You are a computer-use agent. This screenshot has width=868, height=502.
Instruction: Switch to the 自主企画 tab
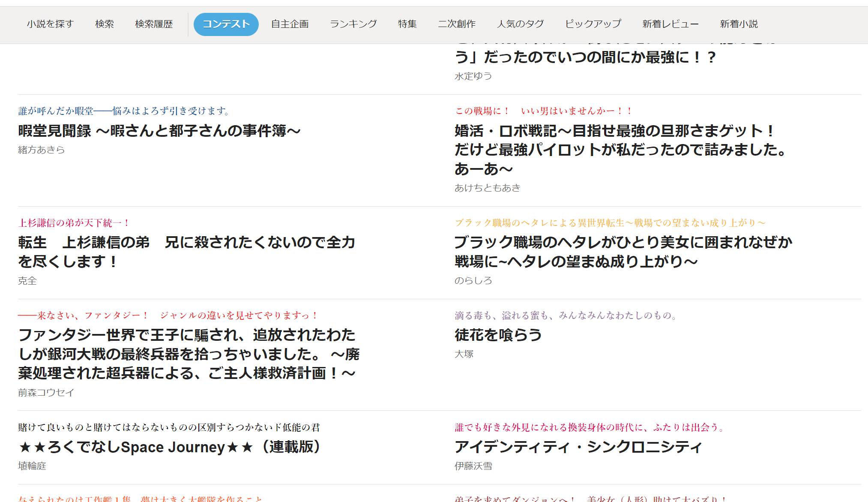pyautogui.click(x=290, y=24)
